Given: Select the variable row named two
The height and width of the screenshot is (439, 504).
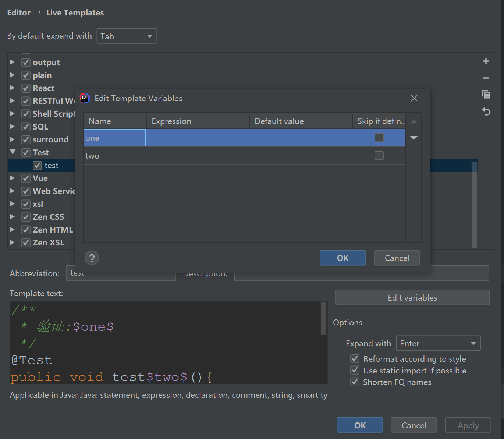Looking at the screenshot, I should tap(244, 156).
